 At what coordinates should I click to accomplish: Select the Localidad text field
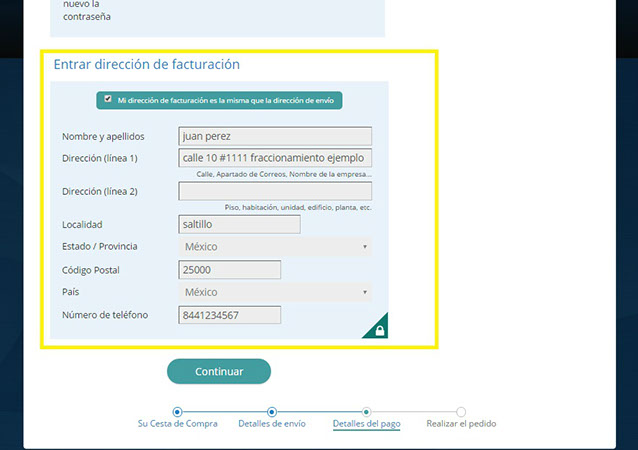[239, 224]
